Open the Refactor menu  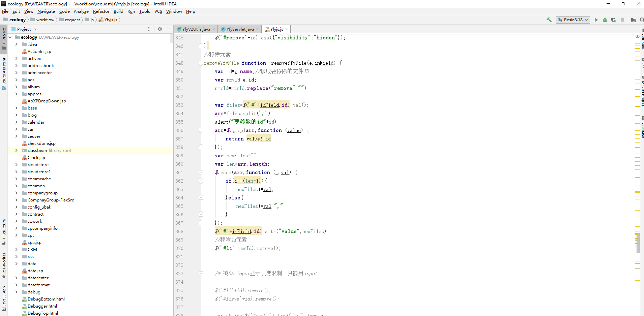pyautogui.click(x=101, y=11)
